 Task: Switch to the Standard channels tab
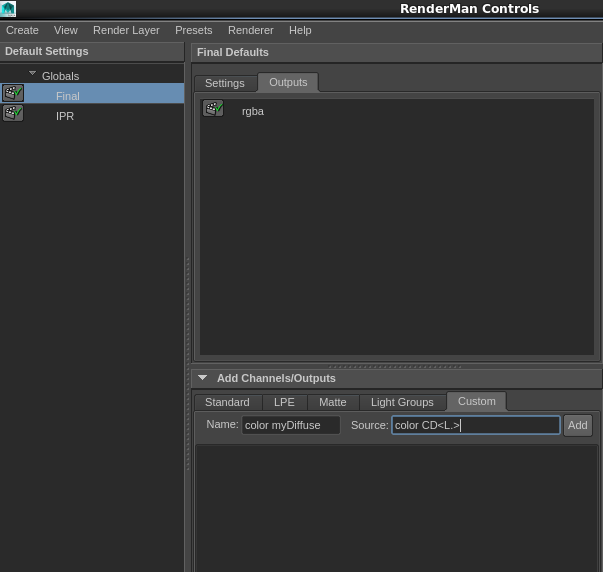227,402
